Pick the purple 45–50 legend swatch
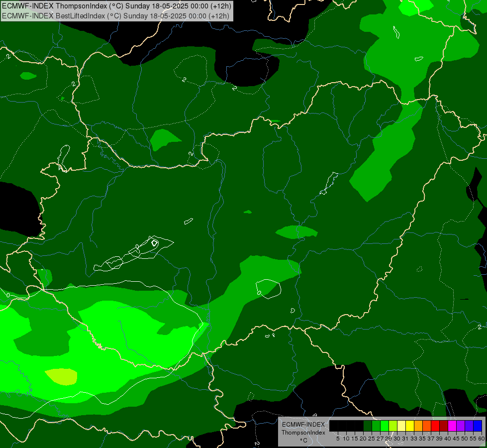 point(461,426)
